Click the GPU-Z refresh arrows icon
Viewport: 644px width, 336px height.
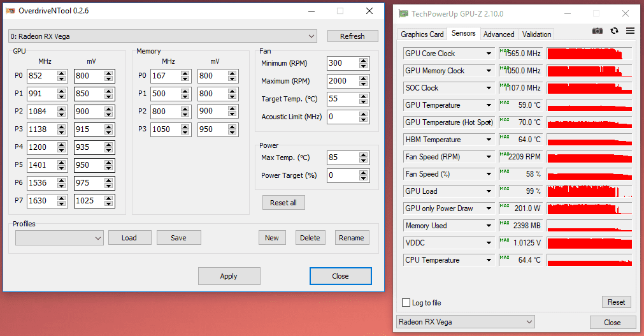[615, 31]
